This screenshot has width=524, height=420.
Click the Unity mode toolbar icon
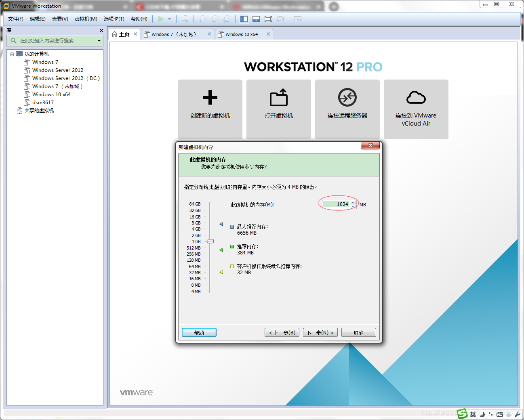(x=280, y=19)
